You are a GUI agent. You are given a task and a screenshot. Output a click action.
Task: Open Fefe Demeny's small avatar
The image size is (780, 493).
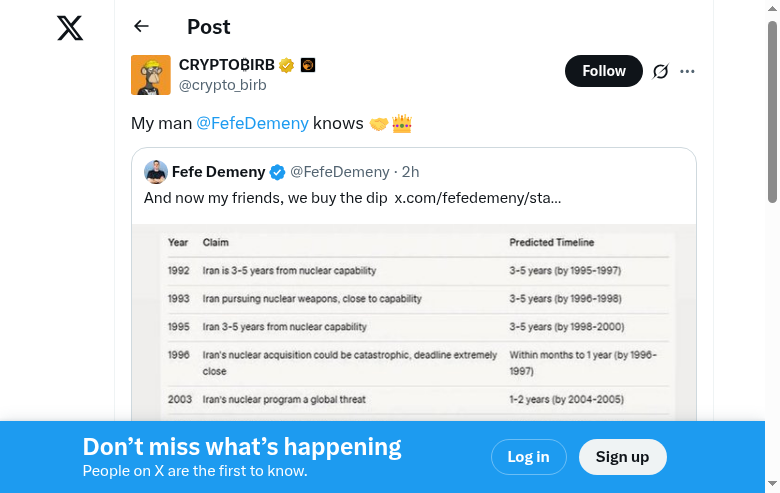pyautogui.click(x=155, y=171)
